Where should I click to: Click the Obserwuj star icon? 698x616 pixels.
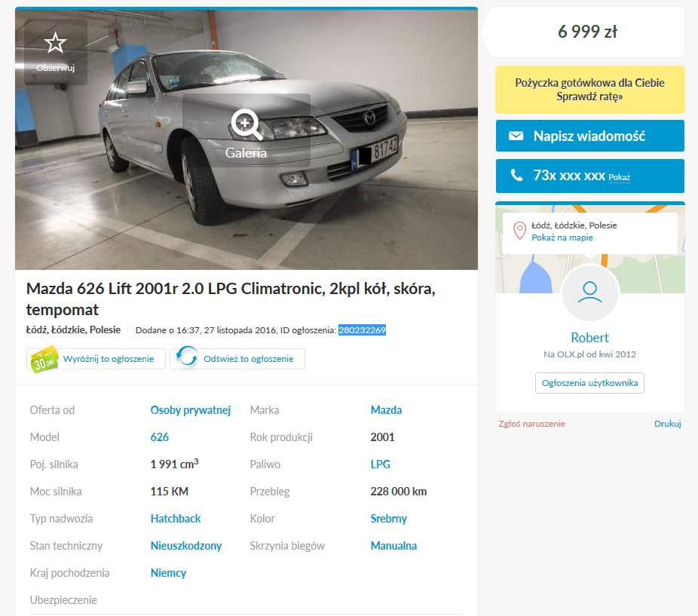(x=55, y=43)
